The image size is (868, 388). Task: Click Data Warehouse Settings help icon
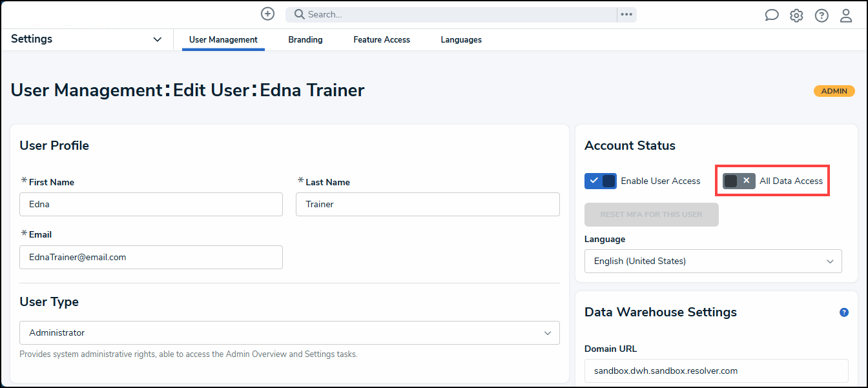(844, 312)
